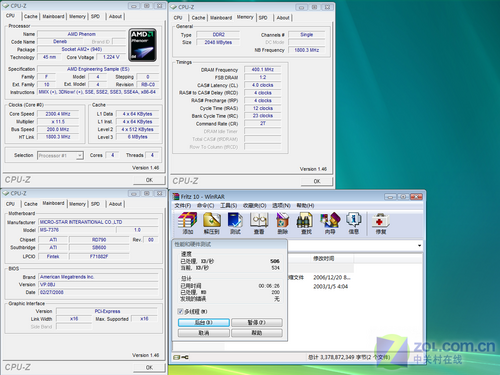
Task: Click the Wizard icon in WinRAR toolbar
Action: [x=330, y=223]
